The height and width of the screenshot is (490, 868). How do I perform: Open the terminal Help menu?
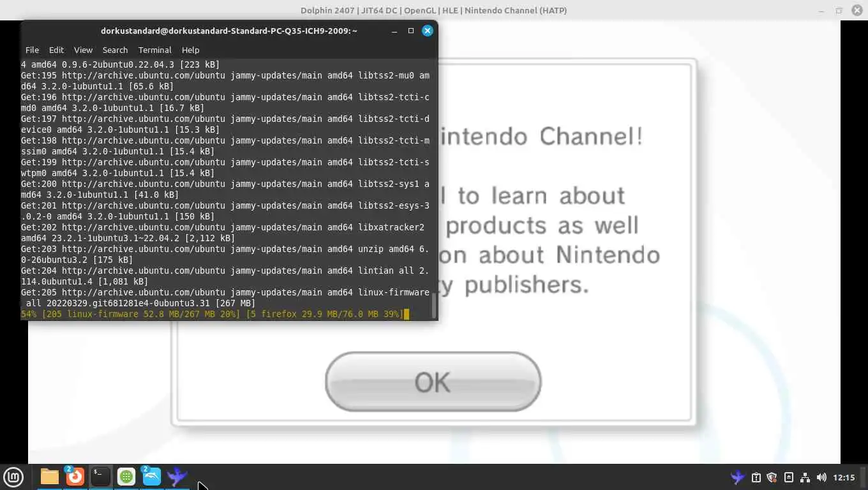[190, 50]
